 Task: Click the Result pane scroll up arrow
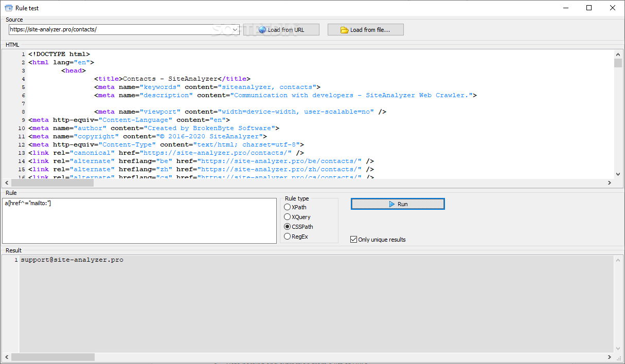(618, 260)
